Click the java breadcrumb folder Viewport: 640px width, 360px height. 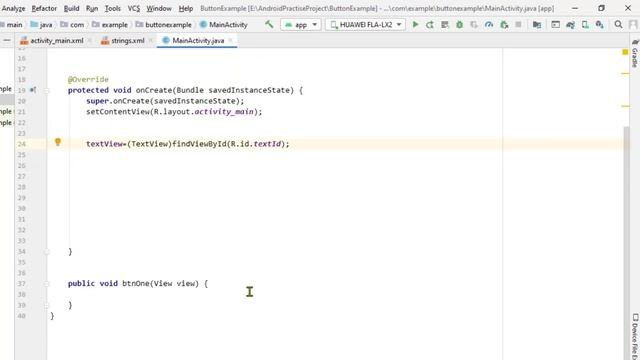coord(42,25)
